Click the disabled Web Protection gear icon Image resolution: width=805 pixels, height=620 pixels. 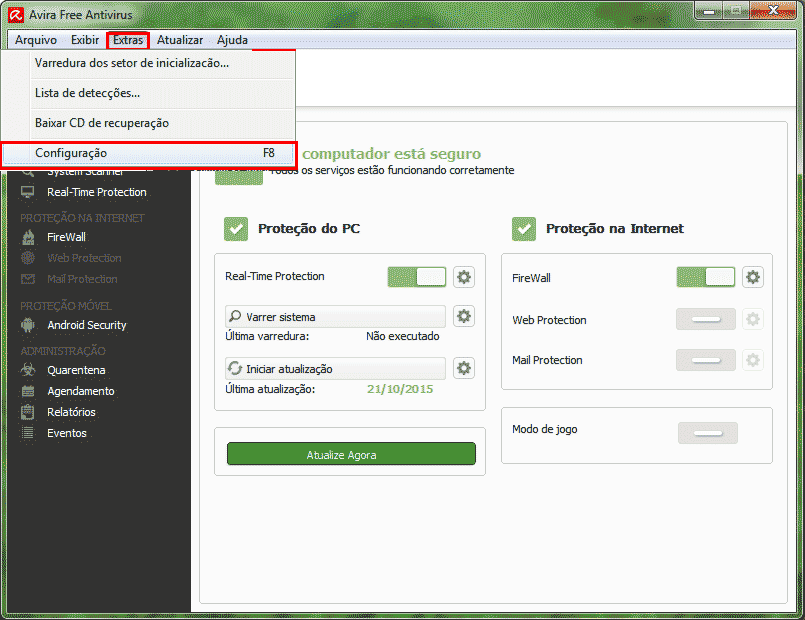(753, 319)
